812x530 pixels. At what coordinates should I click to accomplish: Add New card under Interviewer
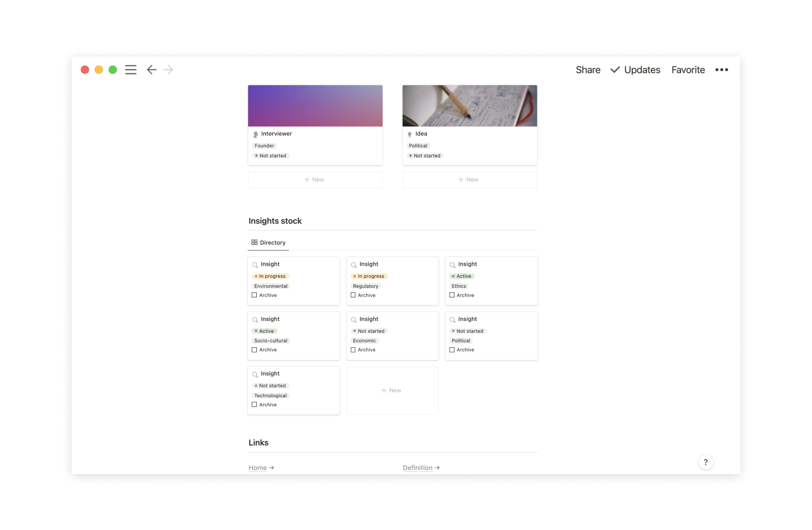click(315, 180)
